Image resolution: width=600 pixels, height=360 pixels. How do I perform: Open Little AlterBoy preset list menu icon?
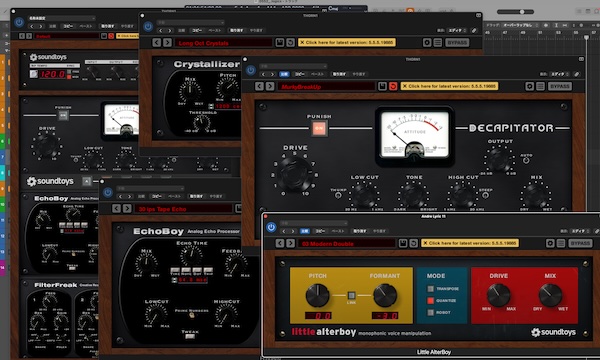pos(561,243)
